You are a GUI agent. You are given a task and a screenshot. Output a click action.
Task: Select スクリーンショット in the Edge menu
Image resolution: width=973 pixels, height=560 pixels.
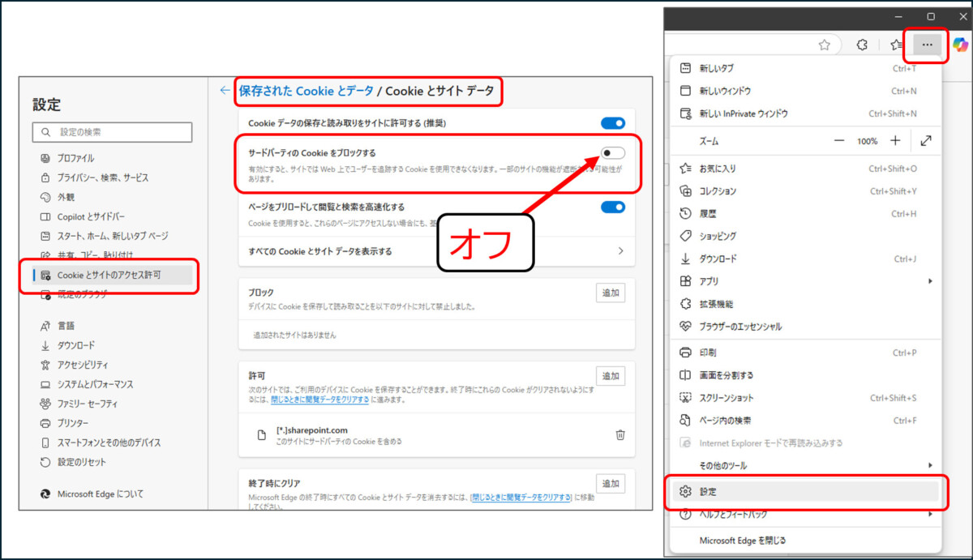[806, 398]
